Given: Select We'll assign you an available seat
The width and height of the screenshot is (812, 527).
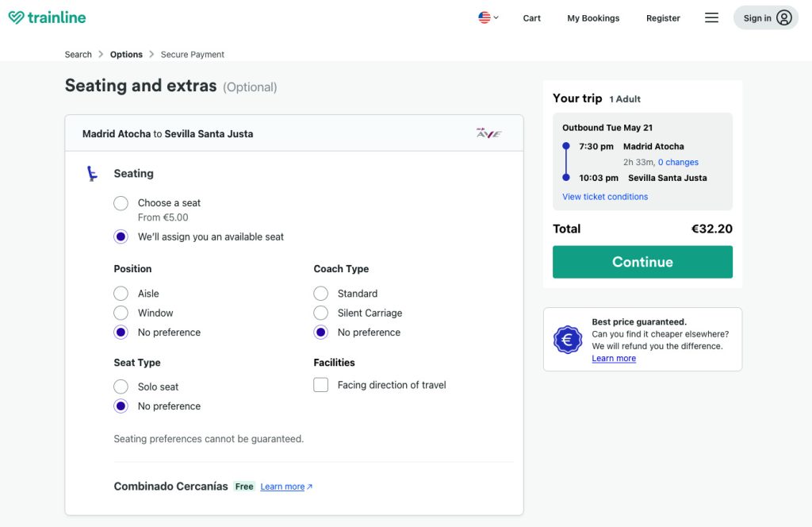Looking at the screenshot, I should click(x=121, y=237).
